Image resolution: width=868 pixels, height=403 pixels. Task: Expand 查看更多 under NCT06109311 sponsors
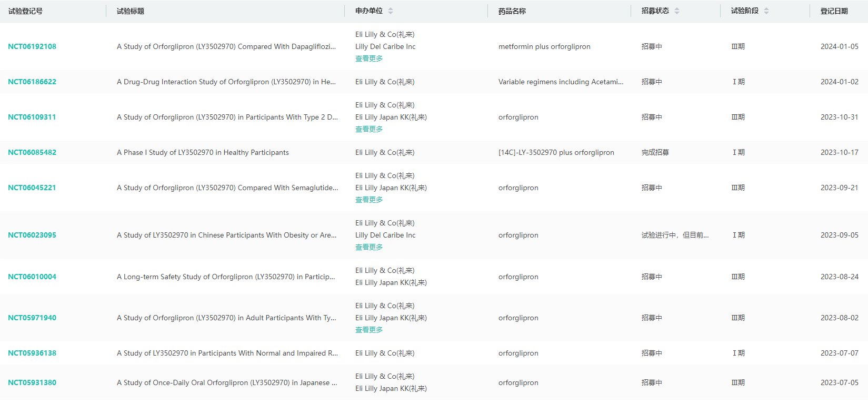(x=368, y=129)
